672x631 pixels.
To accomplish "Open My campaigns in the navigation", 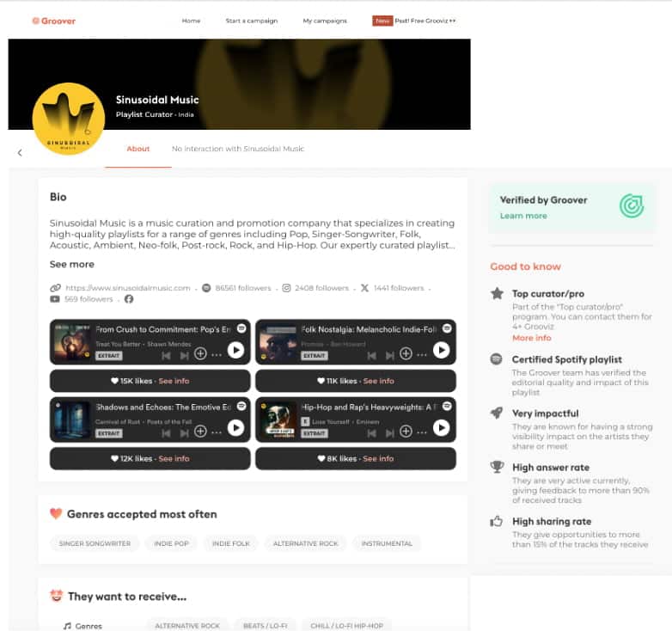I will [325, 21].
